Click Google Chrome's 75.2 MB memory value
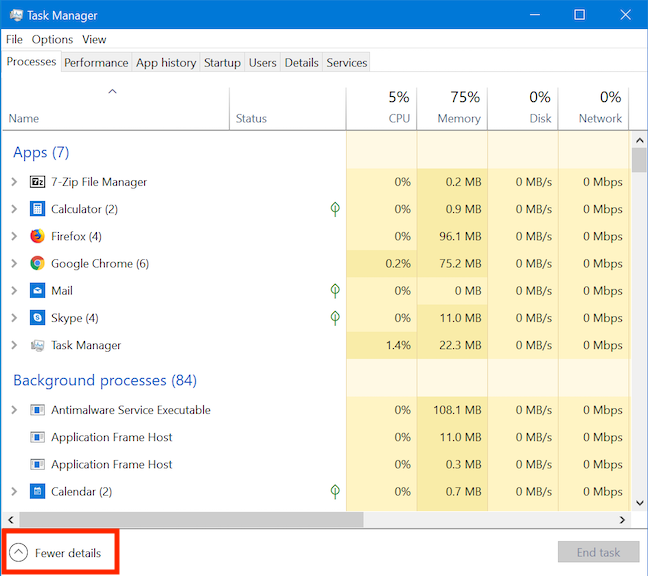Viewport: 648px width, 576px height. click(x=460, y=263)
